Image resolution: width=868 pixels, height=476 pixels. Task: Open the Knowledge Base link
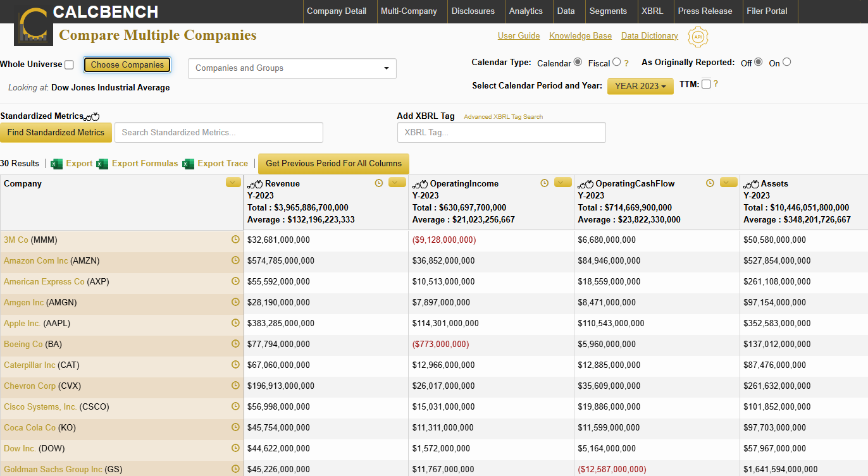(580, 36)
